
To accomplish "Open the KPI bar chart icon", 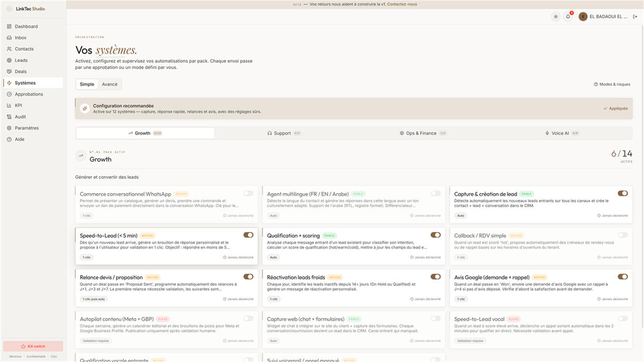I will pyautogui.click(x=9, y=105).
